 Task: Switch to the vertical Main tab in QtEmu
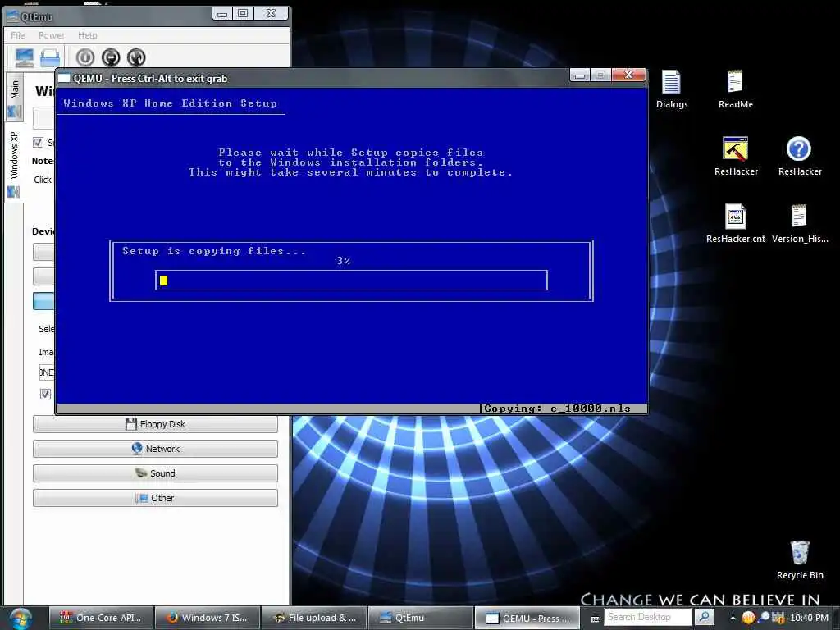14,98
